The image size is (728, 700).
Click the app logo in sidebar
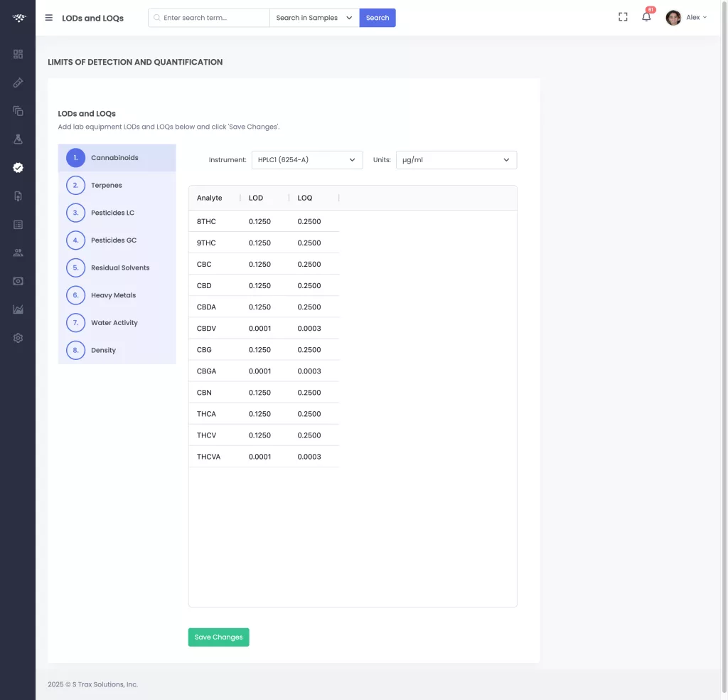pyautogui.click(x=18, y=18)
